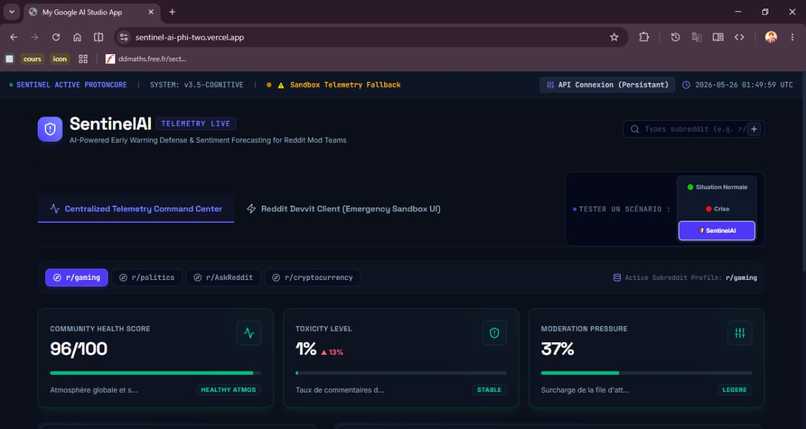Click the Toxicity Level progress bar
The height and width of the screenshot is (429, 806).
coord(401,373)
